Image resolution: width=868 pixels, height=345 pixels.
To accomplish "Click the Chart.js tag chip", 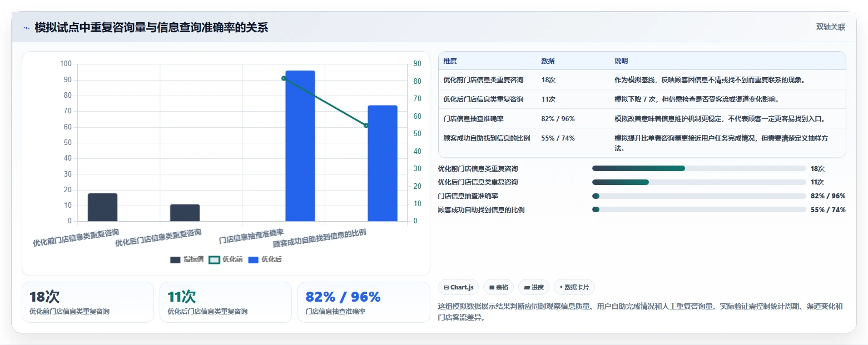I will [459, 287].
